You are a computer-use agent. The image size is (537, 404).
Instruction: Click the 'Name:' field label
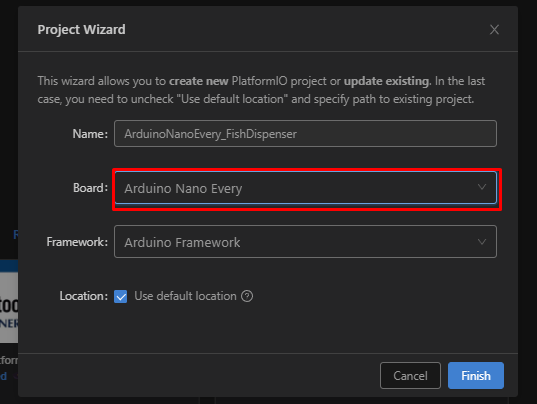(x=90, y=134)
